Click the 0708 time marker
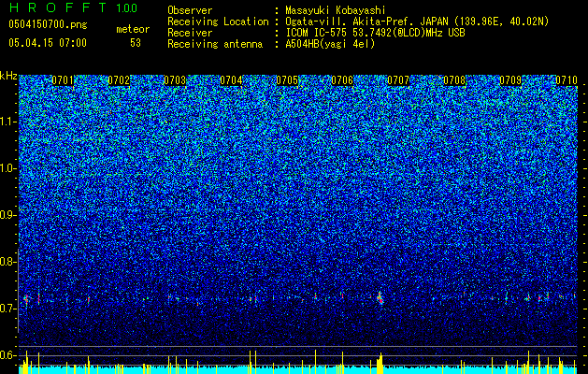 [454, 80]
